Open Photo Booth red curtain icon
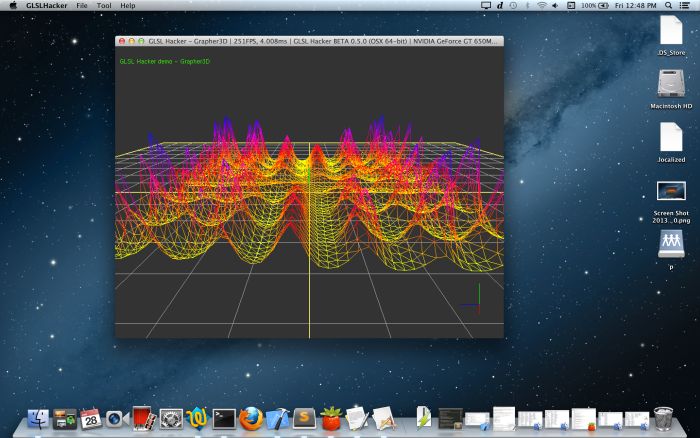 (144, 418)
